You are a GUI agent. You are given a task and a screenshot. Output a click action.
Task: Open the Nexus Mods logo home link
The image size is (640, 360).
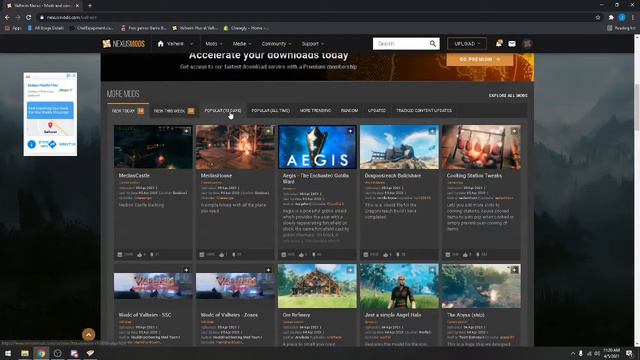(x=124, y=44)
